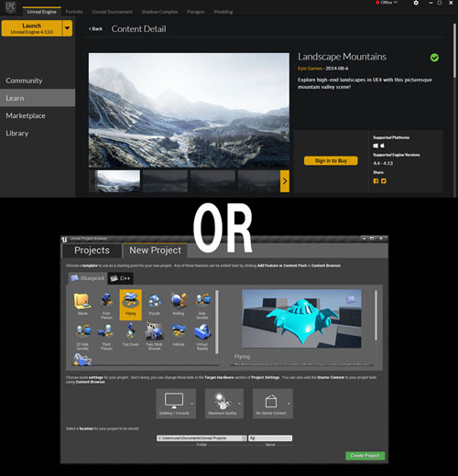Select the Vehicle template
The height and width of the screenshot is (476, 458).
[x=179, y=335]
